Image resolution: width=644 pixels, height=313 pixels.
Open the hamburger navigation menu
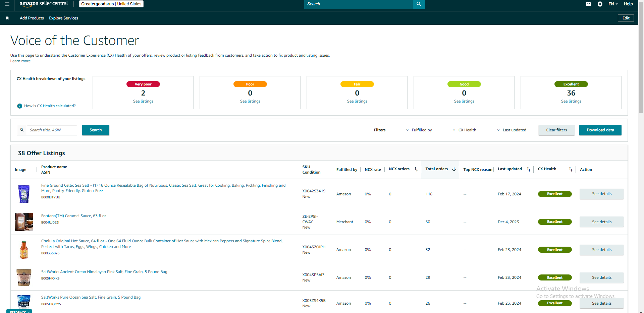7,4
